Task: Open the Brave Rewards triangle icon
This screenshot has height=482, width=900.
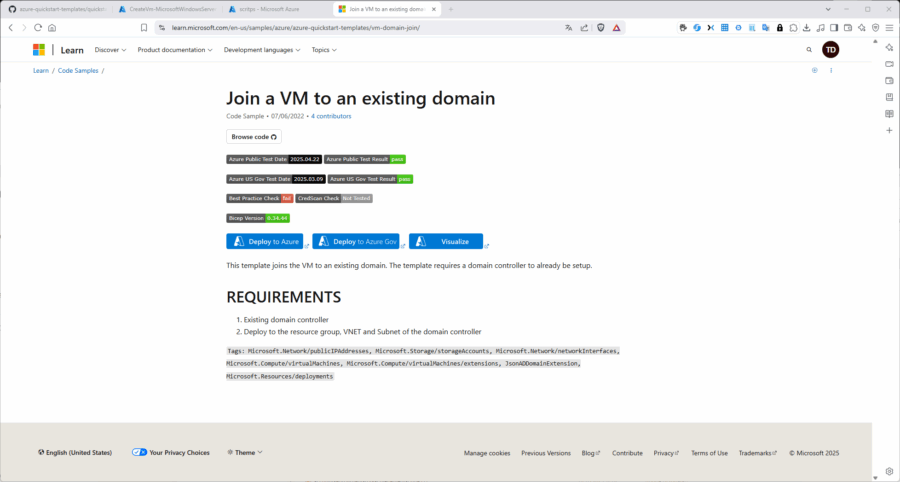Action: click(x=616, y=28)
